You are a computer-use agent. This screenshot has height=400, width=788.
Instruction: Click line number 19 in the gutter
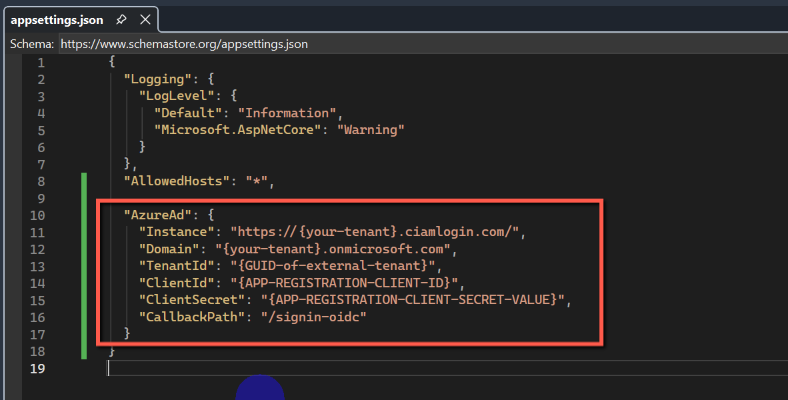coord(40,368)
